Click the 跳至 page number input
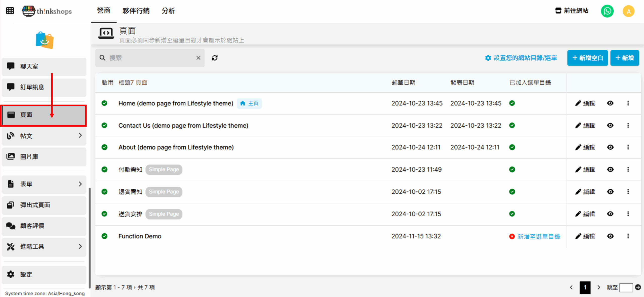 626,287
